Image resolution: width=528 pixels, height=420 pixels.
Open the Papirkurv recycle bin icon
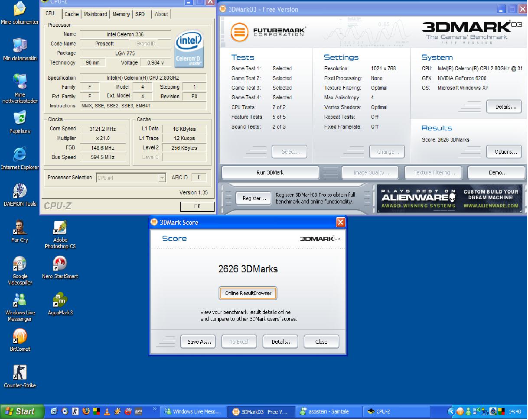coord(20,122)
